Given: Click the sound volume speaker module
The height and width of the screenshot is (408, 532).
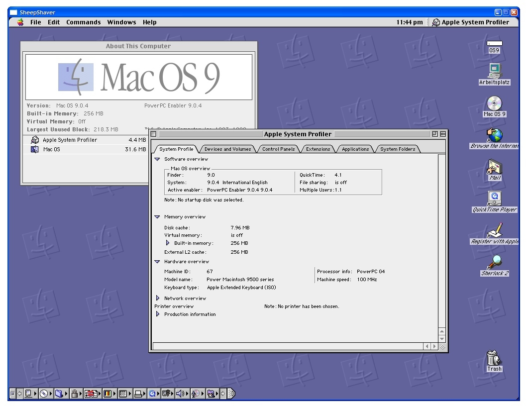Looking at the screenshot, I should [182, 394].
